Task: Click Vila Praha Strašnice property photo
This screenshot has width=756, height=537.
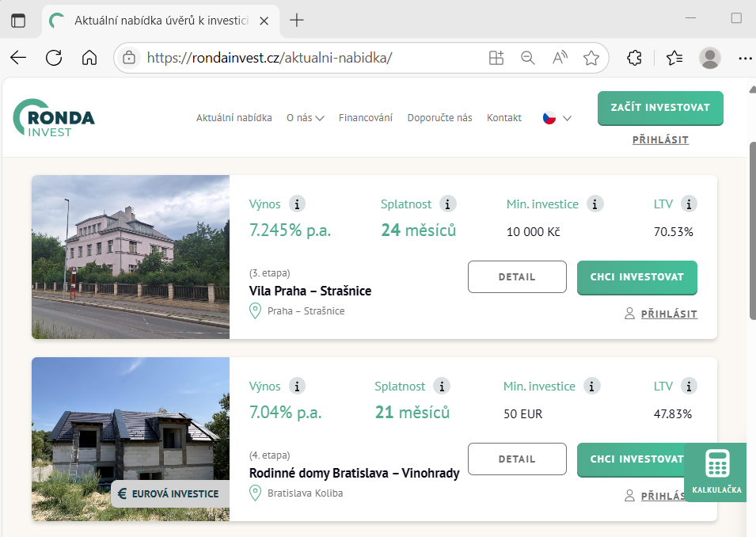Action: 131,257
